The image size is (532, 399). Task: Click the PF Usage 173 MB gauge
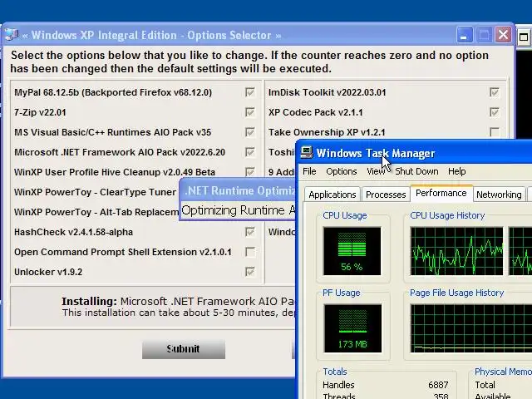352,328
